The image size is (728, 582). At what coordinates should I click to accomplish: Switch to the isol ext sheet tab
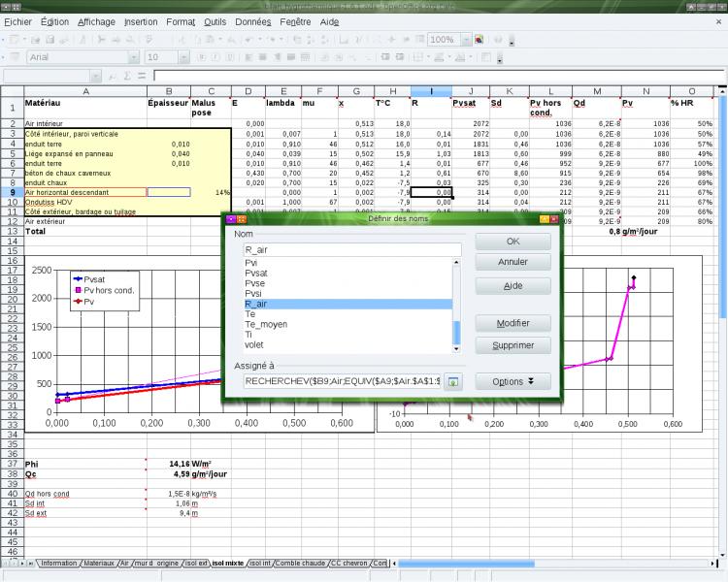(x=195, y=564)
